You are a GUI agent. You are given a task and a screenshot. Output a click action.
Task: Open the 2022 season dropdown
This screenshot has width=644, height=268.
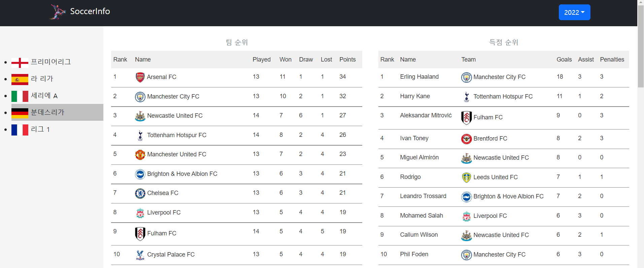tap(574, 12)
